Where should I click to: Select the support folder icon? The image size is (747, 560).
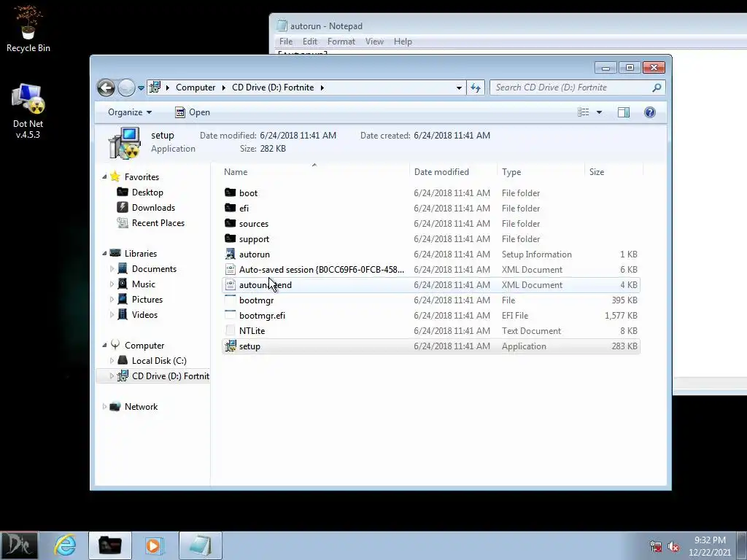230,238
